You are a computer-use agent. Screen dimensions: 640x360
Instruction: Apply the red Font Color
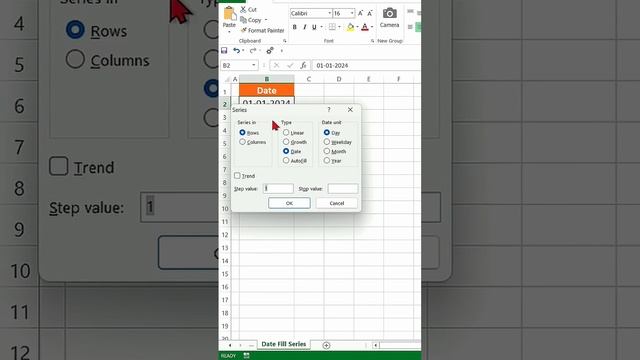365,27
